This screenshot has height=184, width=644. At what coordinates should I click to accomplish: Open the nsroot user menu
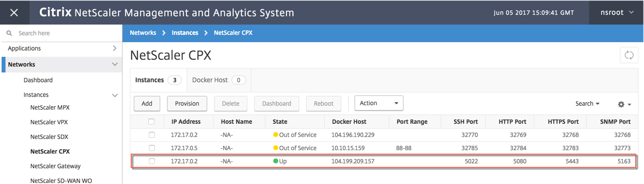point(617,13)
